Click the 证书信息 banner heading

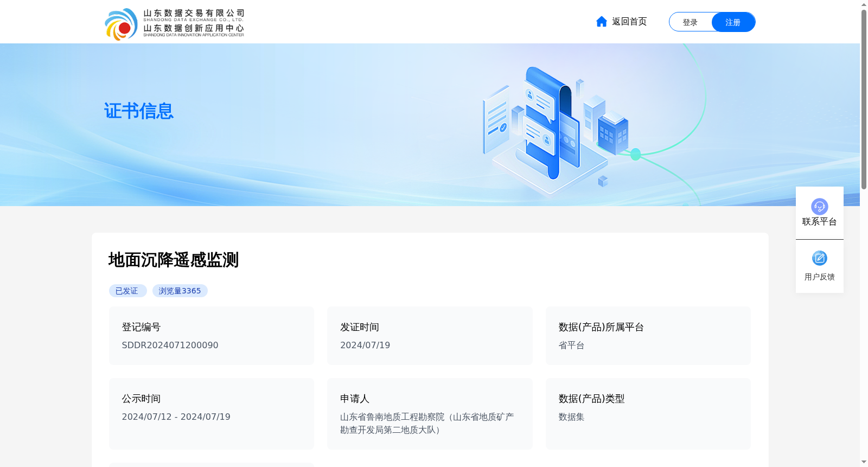coord(139,111)
